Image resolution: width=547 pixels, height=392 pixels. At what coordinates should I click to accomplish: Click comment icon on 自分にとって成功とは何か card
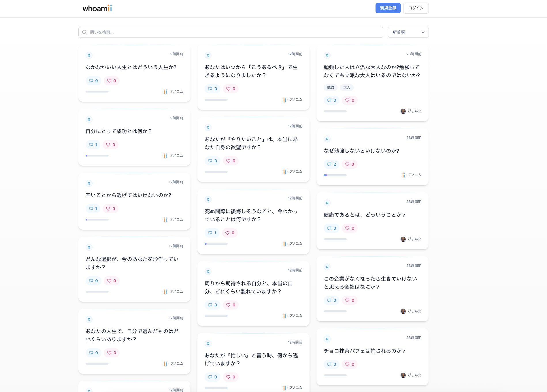tap(91, 145)
